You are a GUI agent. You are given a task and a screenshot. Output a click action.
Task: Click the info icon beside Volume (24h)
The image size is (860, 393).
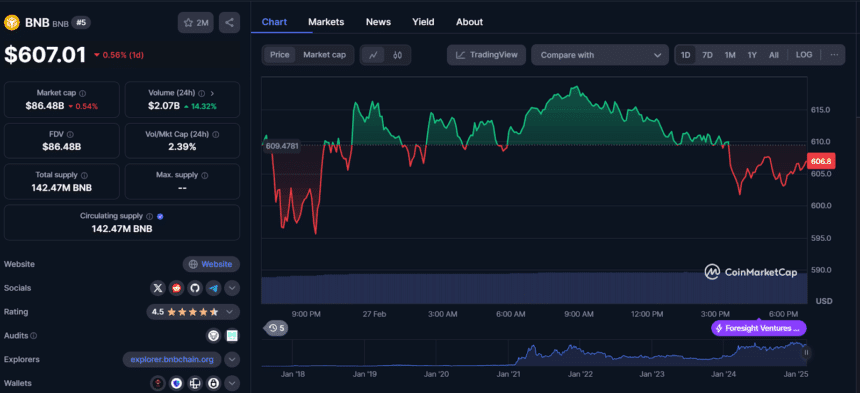(x=201, y=93)
